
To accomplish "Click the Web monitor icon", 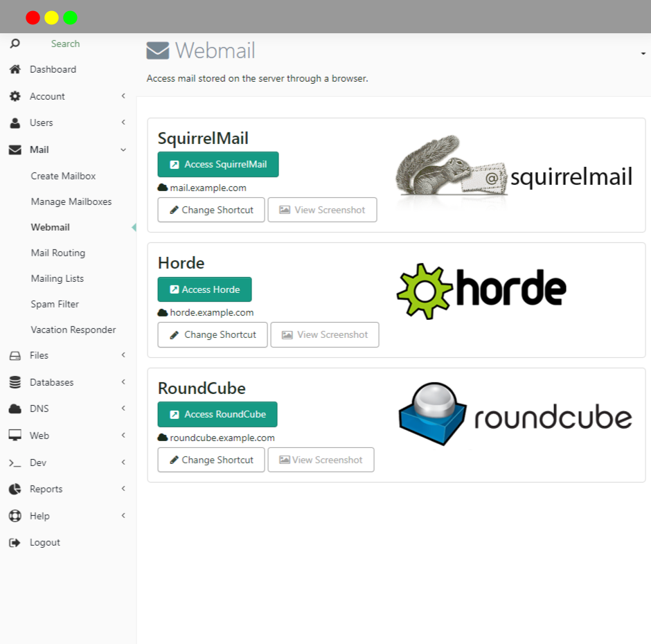I will 15,436.
